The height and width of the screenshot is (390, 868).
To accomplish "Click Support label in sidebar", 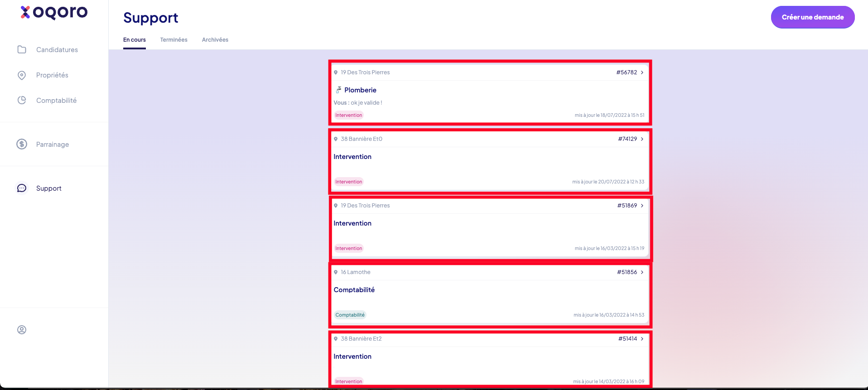I will [49, 188].
